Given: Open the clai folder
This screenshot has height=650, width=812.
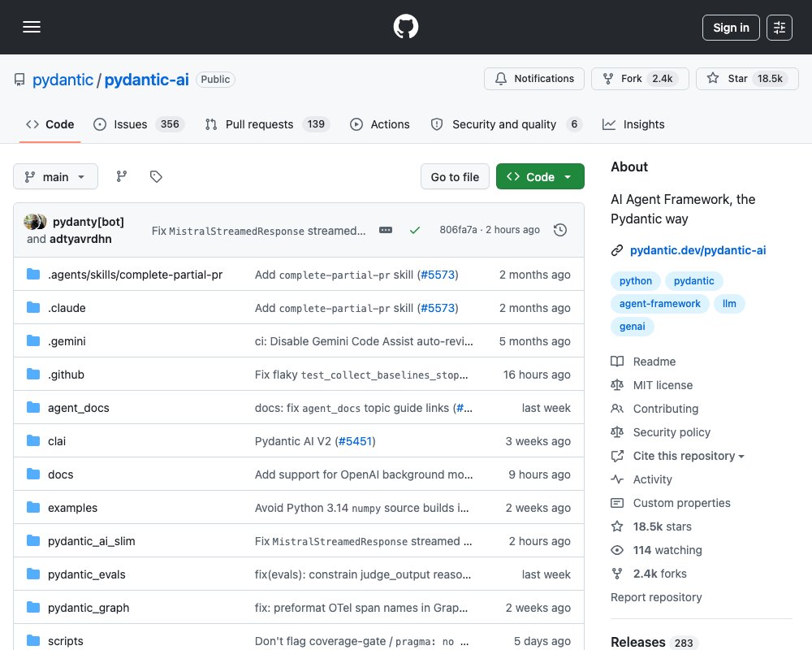Looking at the screenshot, I should (x=57, y=441).
